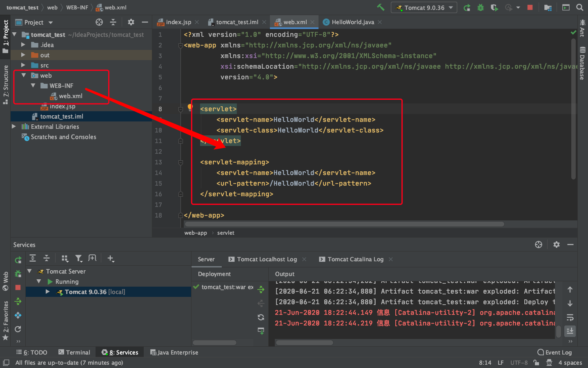Click the Debug bug icon in the toolbar
The height and width of the screenshot is (368, 588).
(481, 7)
